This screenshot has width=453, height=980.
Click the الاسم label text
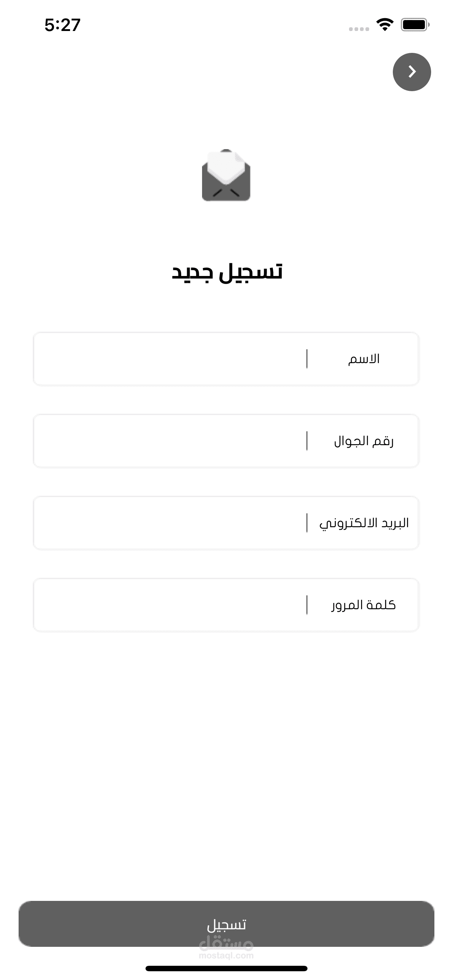(364, 359)
